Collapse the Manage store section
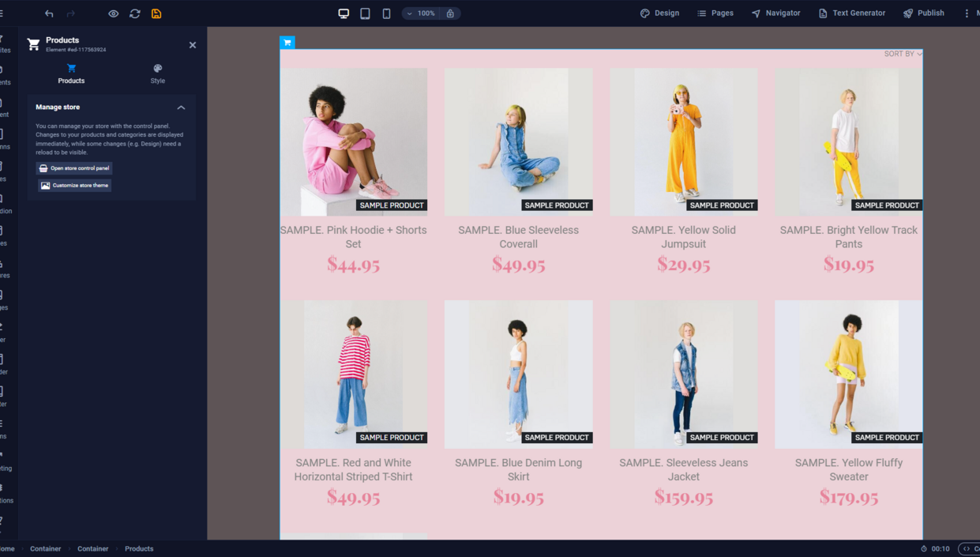The width and height of the screenshot is (980, 557). point(181,107)
